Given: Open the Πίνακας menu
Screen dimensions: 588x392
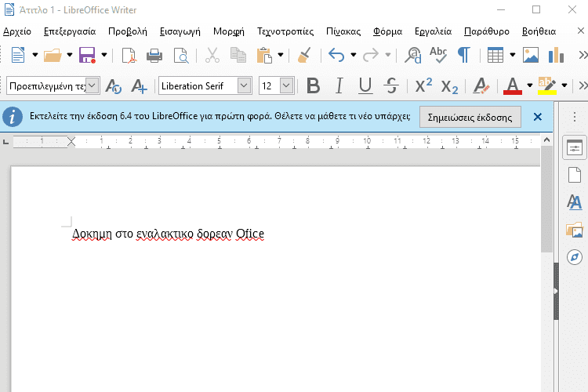Looking at the screenshot, I should tap(343, 31).
